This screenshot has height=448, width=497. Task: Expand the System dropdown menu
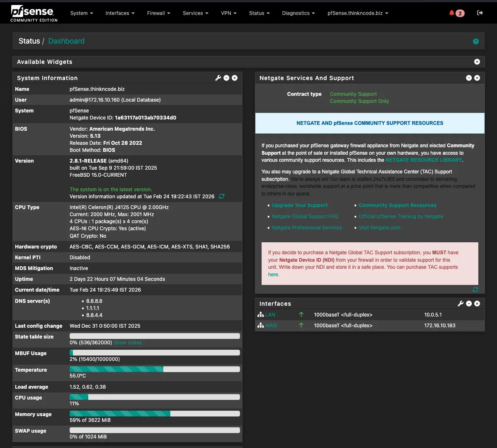[81, 13]
